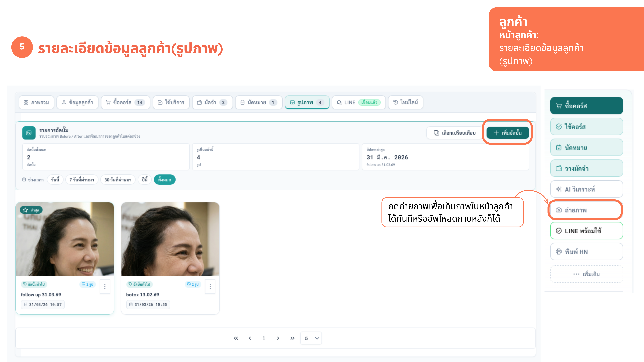Open options menu for follow up 31.03.69 album
The height and width of the screenshot is (362, 644).
click(x=105, y=287)
